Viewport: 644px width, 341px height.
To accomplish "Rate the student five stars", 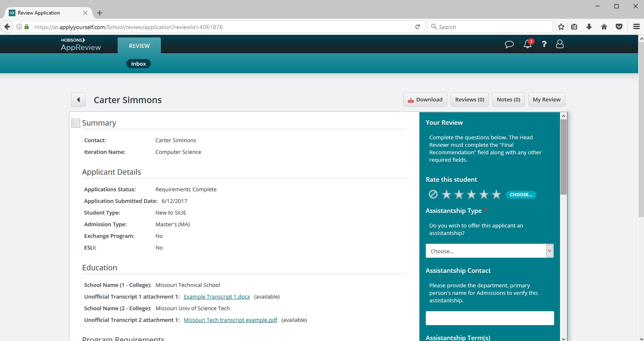I will (496, 194).
